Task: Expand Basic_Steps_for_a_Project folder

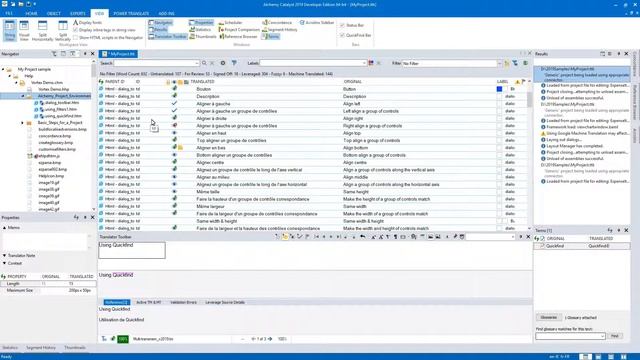Action: (22, 122)
